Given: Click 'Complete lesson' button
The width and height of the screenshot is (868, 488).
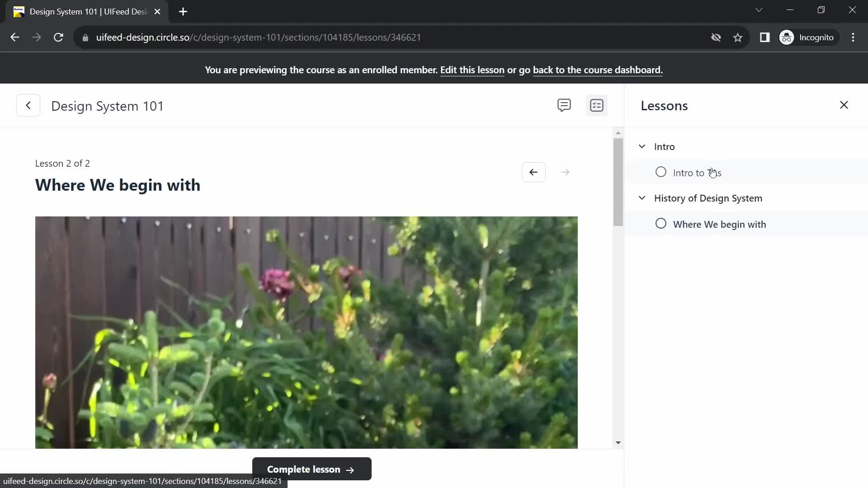Looking at the screenshot, I should click(312, 469).
